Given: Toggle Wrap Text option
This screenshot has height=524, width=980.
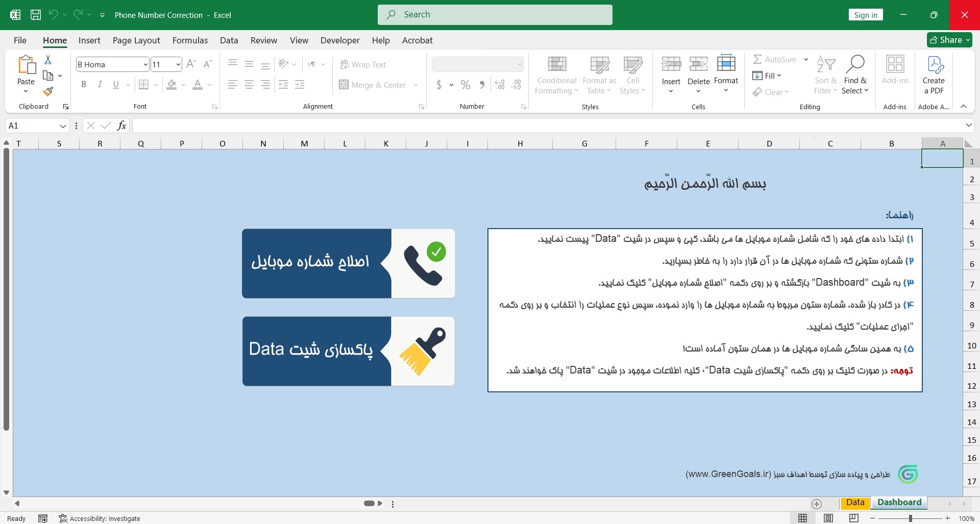Looking at the screenshot, I should tap(363, 64).
